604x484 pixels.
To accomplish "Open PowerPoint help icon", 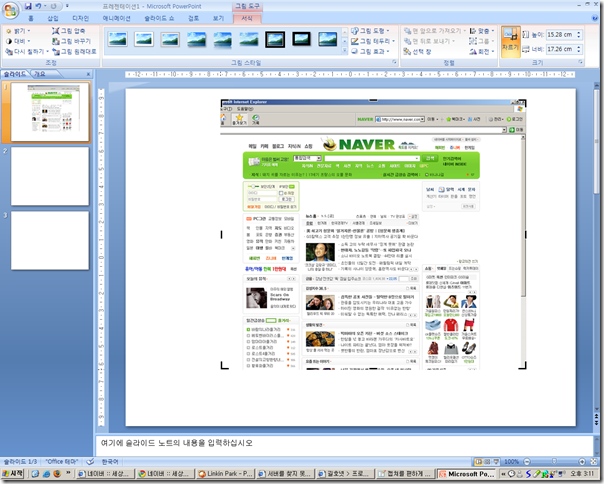I will [595, 18].
